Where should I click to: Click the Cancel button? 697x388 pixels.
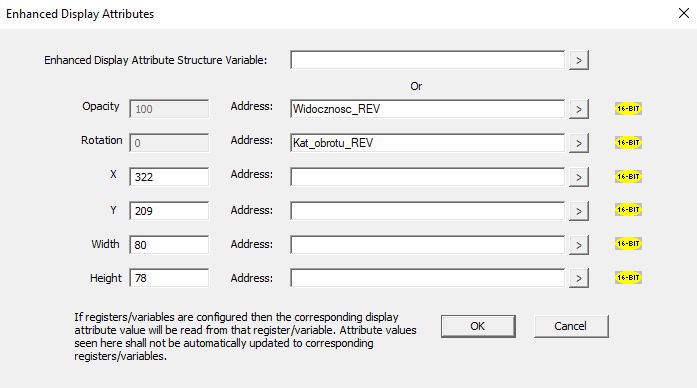click(x=571, y=326)
